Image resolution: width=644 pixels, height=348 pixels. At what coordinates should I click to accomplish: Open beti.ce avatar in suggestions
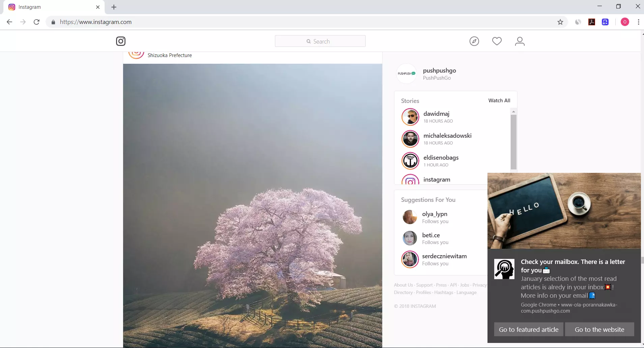pos(410,238)
